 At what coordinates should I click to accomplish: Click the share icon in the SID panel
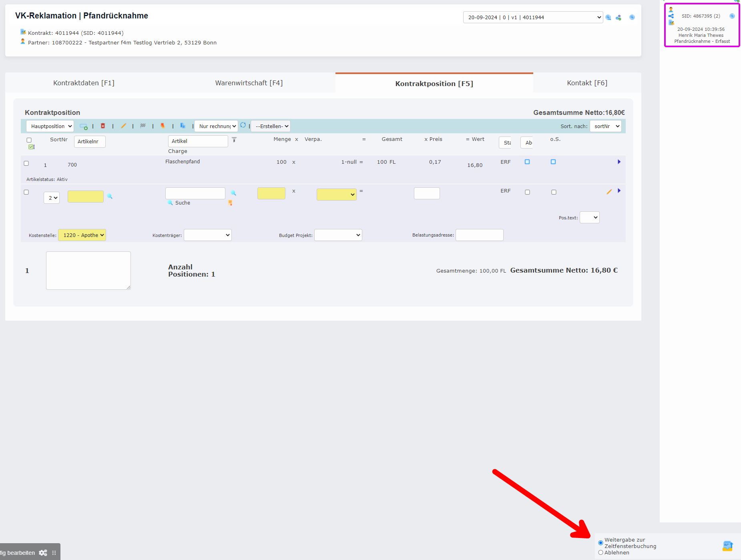coord(672,16)
